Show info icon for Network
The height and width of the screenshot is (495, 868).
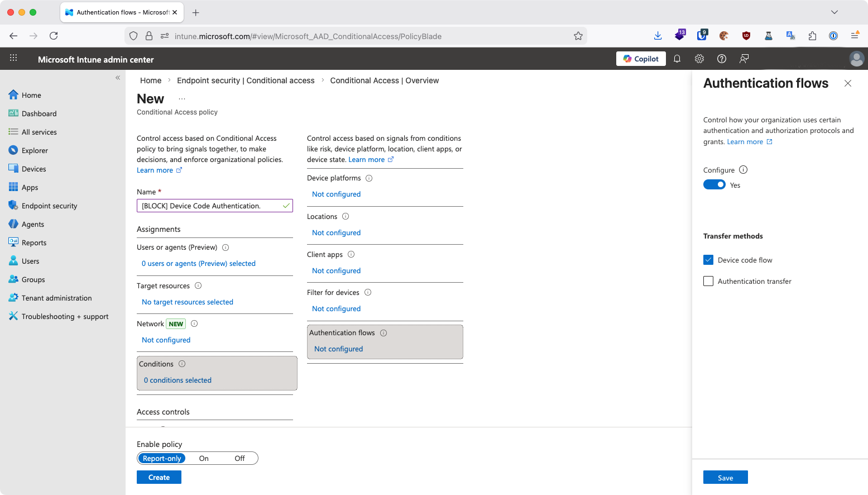pyautogui.click(x=194, y=323)
